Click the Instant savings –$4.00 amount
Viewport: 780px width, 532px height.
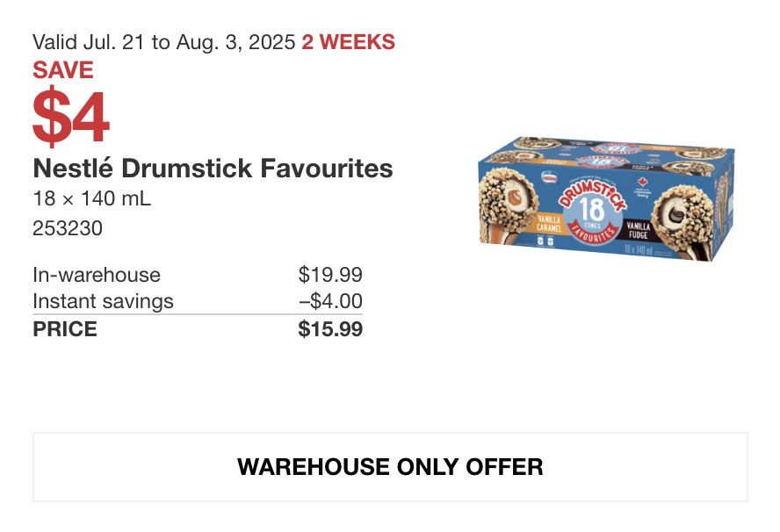(x=330, y=301)
